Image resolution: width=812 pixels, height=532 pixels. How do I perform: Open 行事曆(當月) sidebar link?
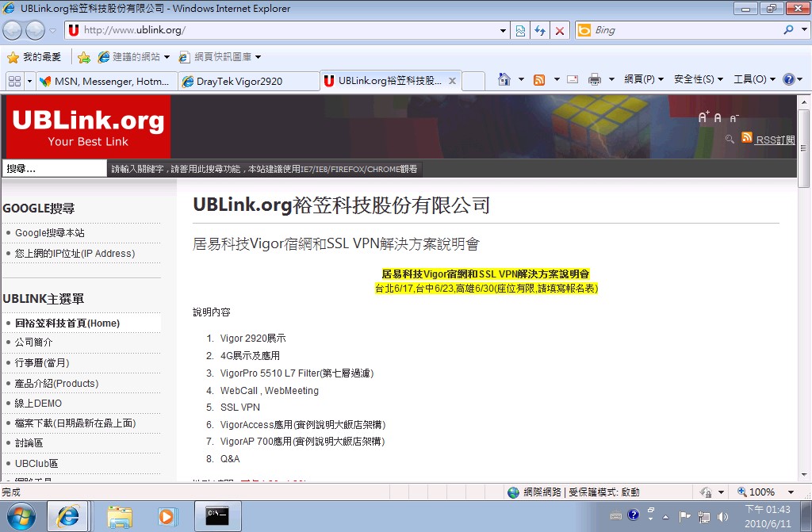tap(42, 362)
